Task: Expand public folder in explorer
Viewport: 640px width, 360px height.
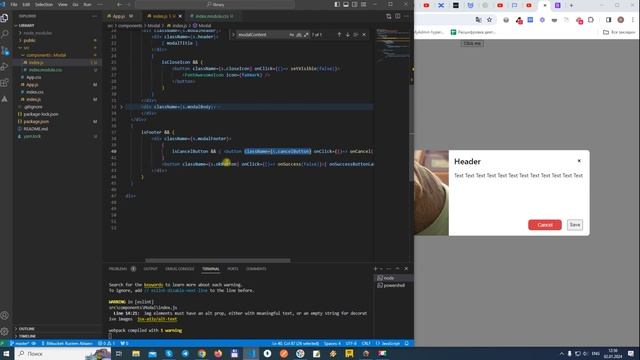Action: click(x=20, y=40)
